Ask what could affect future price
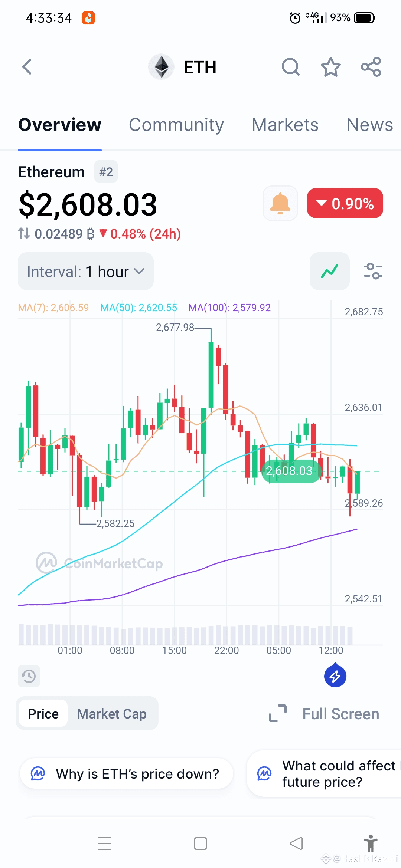Image resolution: width=401 pixels, height=868 pixels. point(324,774)
